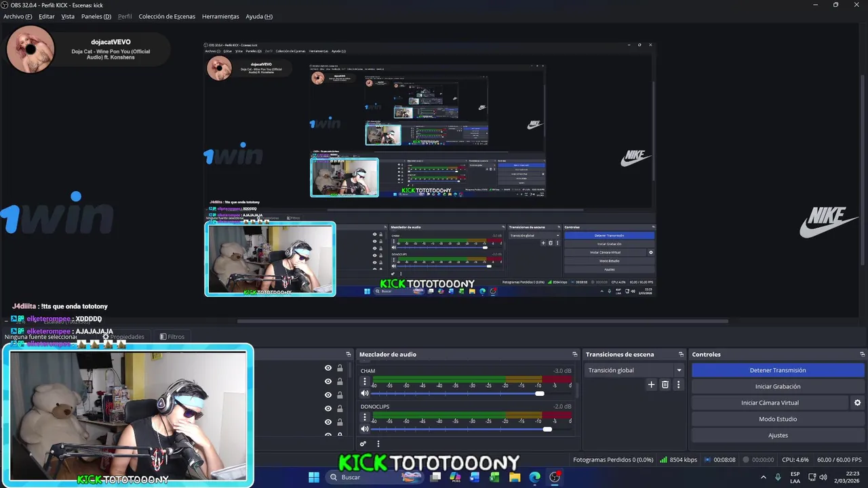Open the Colección de Escenas menu
Image resolution: width=868 pixels, height=488 pixels.
(x=167, y=16)
